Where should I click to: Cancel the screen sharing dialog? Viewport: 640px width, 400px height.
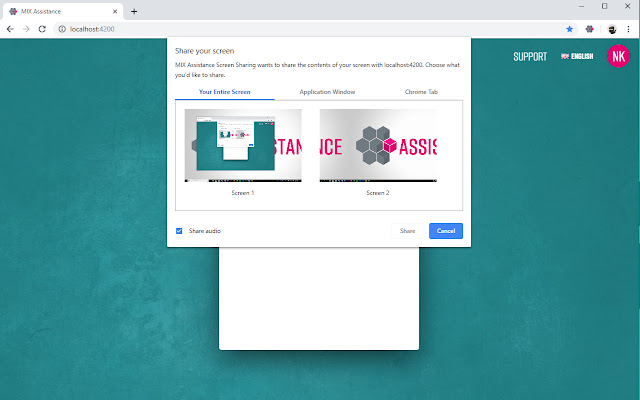(x=446, y=231)
